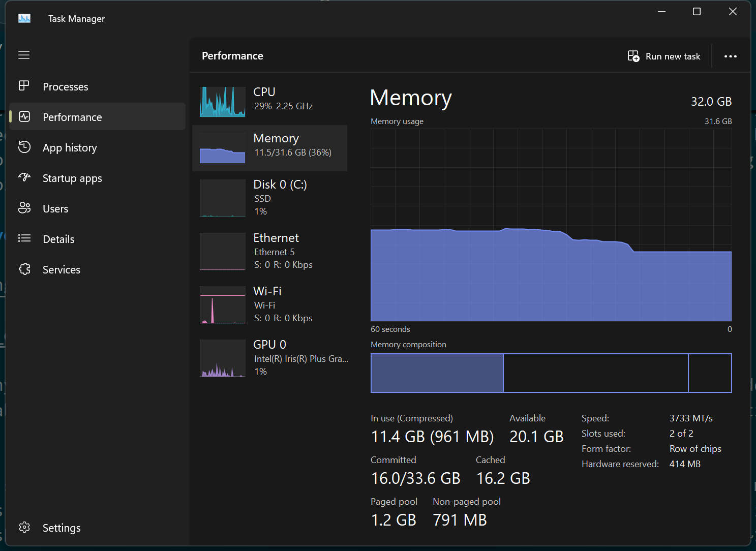Click the Processes grid icon

(x=24, y=86)
